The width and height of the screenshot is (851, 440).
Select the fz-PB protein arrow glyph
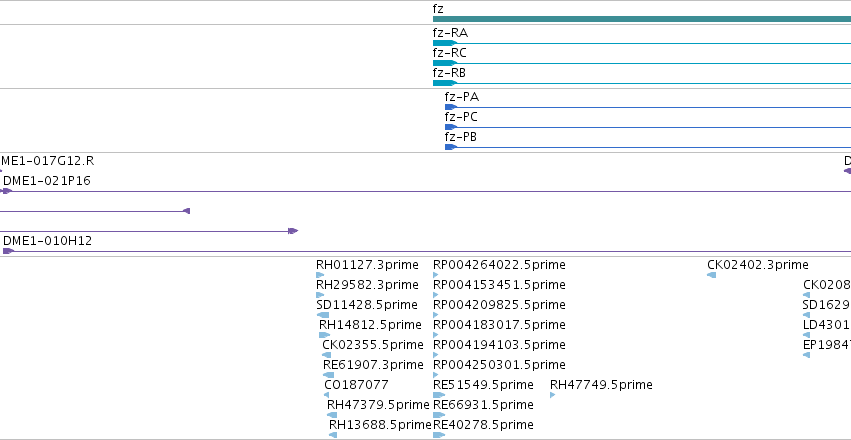450,147
